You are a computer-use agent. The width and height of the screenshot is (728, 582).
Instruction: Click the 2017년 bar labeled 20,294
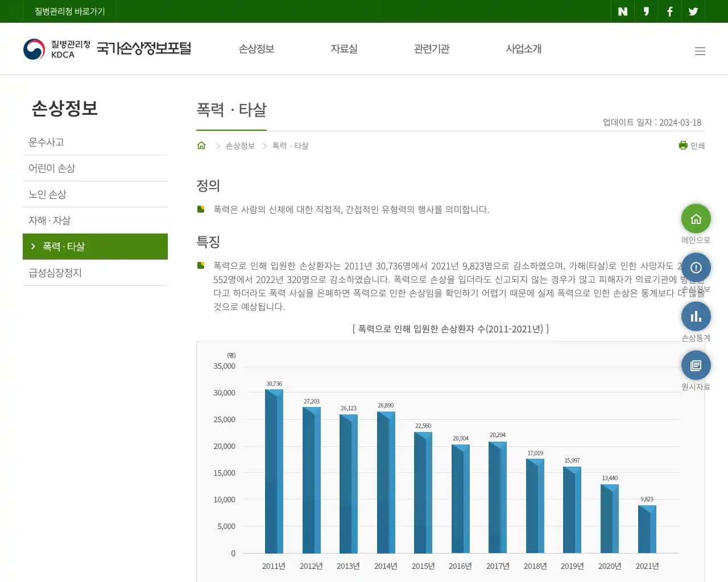[498, 497]
